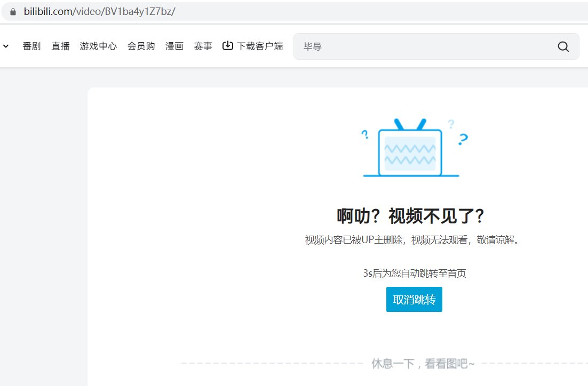
Task: Expand the chevron dropdown left of 番剧
Action: coord(6,46)
